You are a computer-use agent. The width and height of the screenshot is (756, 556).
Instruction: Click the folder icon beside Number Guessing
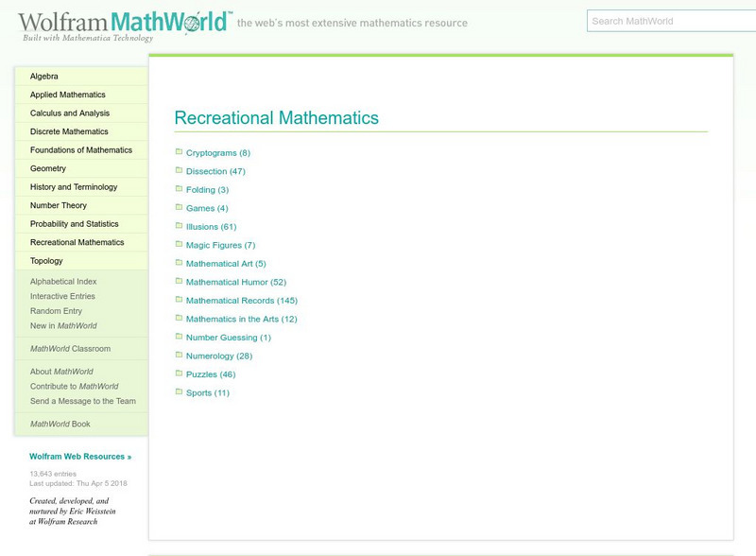click(179, 337)
